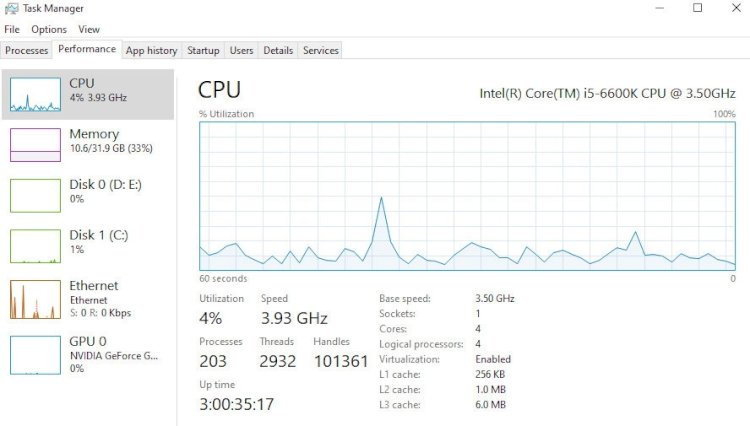Select Disk 0 (D: E:) graph thumbnail

point(35,196)
